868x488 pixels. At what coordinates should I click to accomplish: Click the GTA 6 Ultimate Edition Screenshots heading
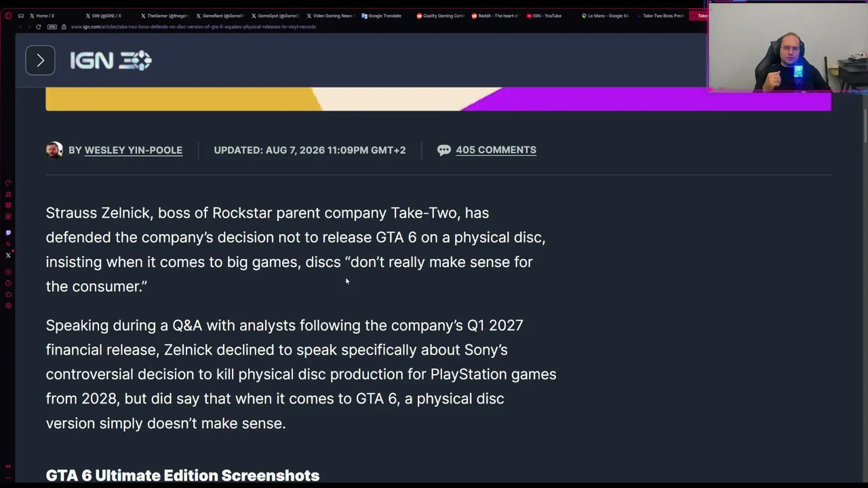(x=182, y=475)
